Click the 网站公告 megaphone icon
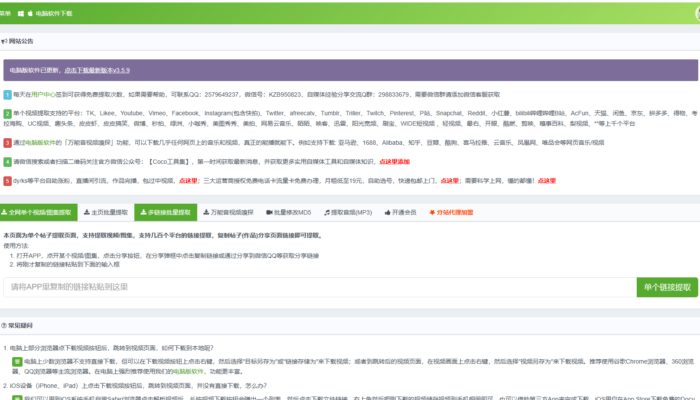The image size is (700, 400). click(x=5, y=41)
